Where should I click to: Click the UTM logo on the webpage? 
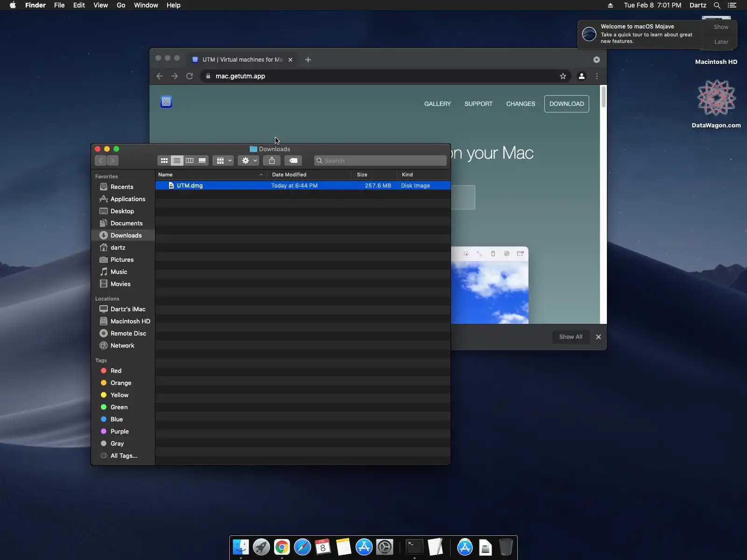click(166, 102)
